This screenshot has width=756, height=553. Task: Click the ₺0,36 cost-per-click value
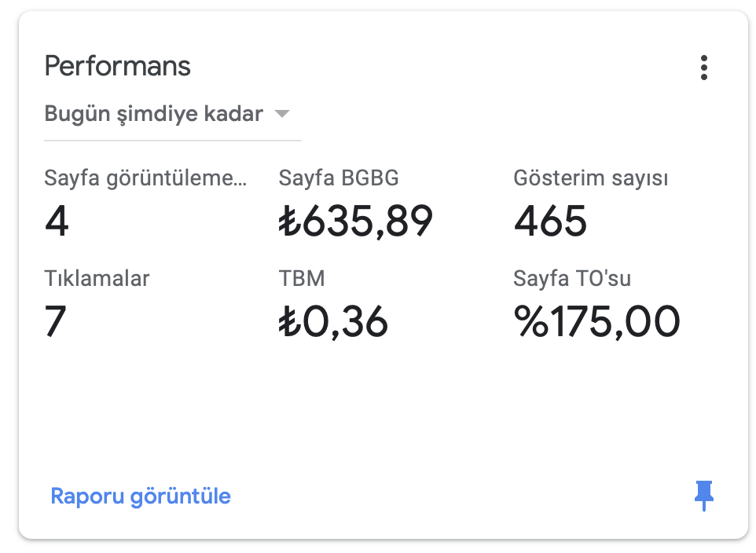333,321
